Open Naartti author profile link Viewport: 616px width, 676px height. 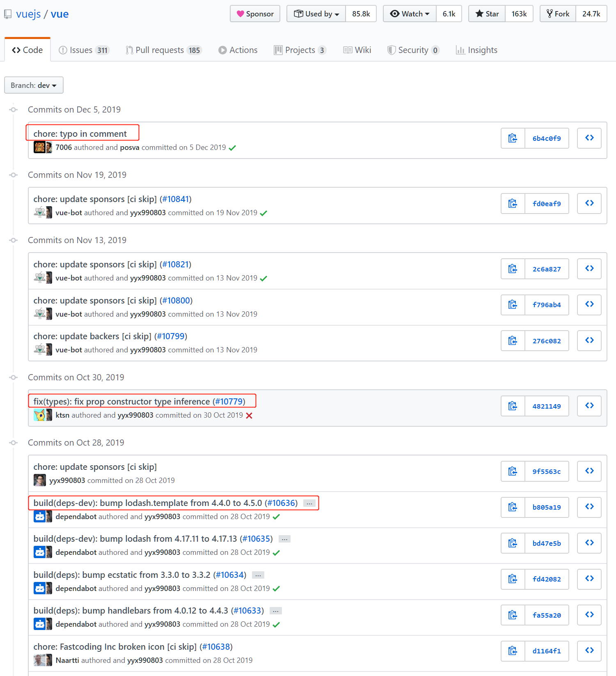tap(67, 660)
